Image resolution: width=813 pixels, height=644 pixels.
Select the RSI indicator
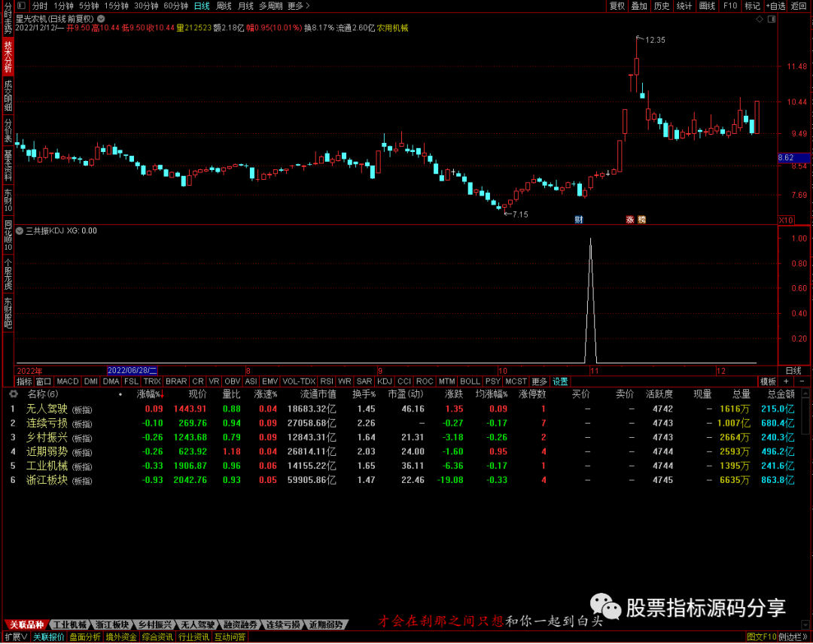point(327,381)
